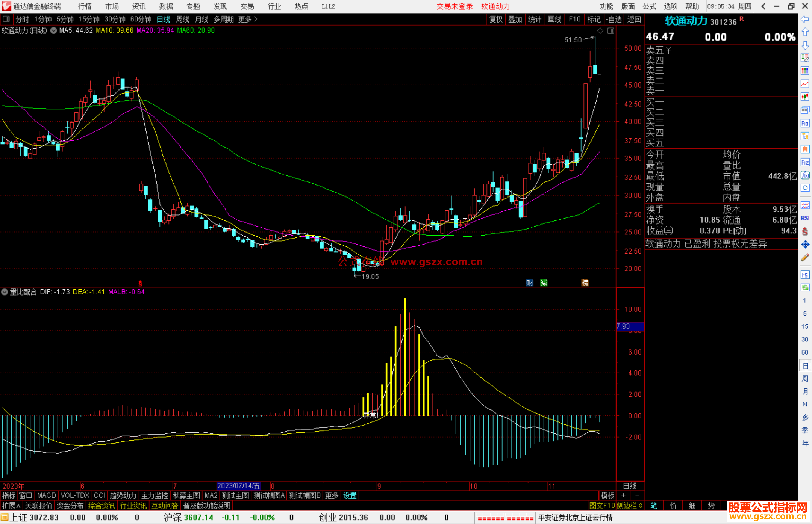
Task: Click the plus zoom button near 模板
Action: pyautogui.click(x=623, y=495)
